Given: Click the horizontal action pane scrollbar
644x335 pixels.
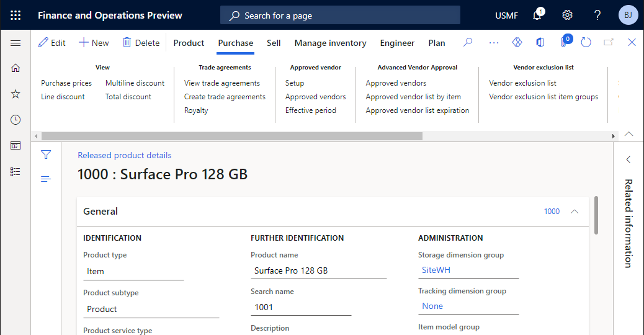Looking at the screenshot, I should point(232,136).
